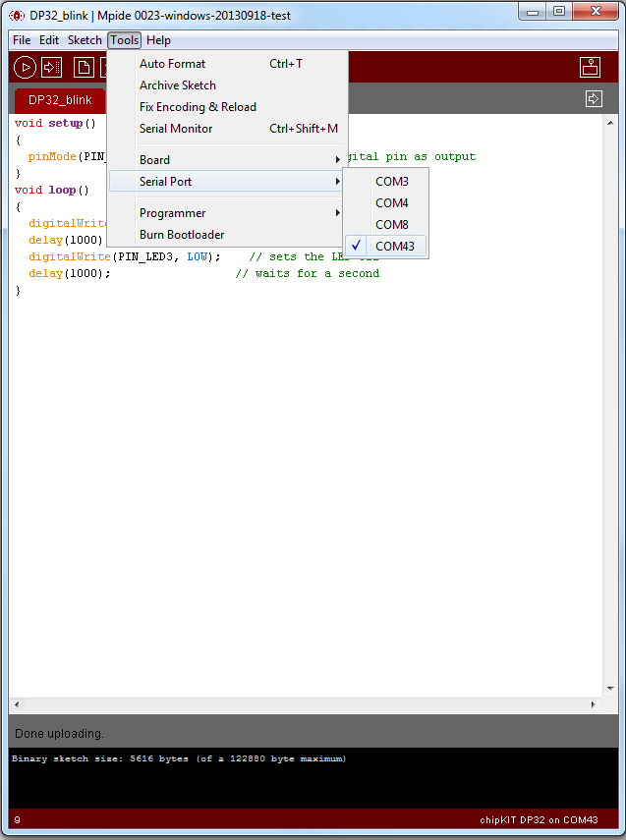The image size is (626, 840).
Task: Click Burn Bootloader menu entry
Action: [x=182, y=235]
